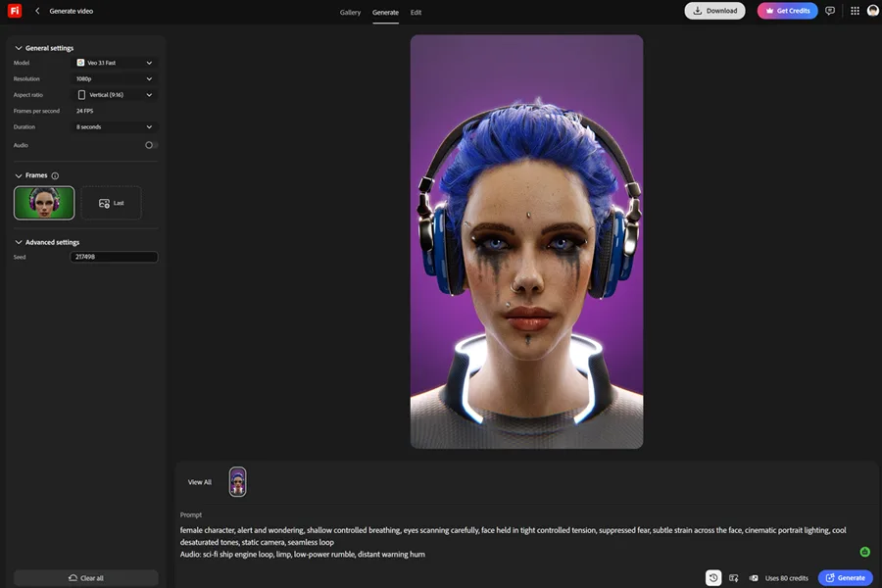Go back using the left arrow
Screen dimensions: 882x588
pos(37,11)
